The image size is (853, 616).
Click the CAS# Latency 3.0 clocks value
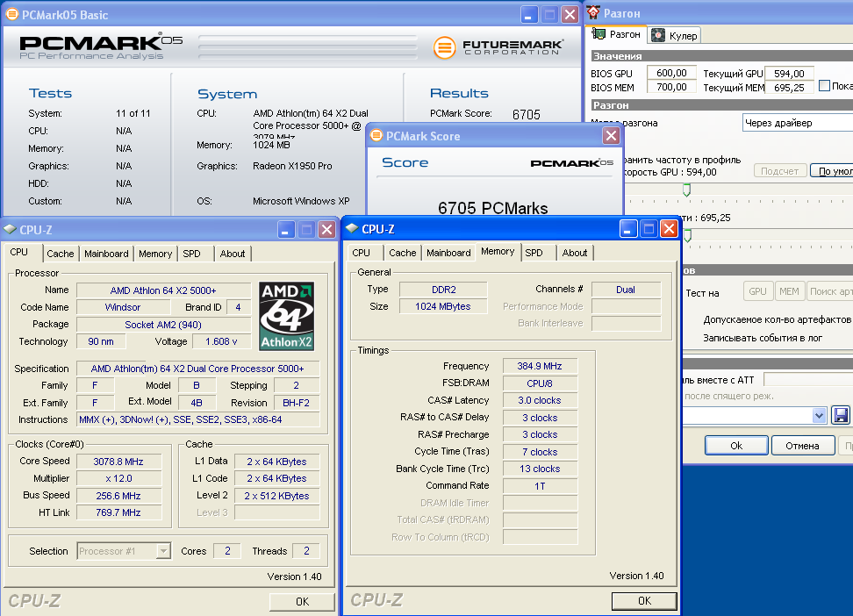coord(539,400)
